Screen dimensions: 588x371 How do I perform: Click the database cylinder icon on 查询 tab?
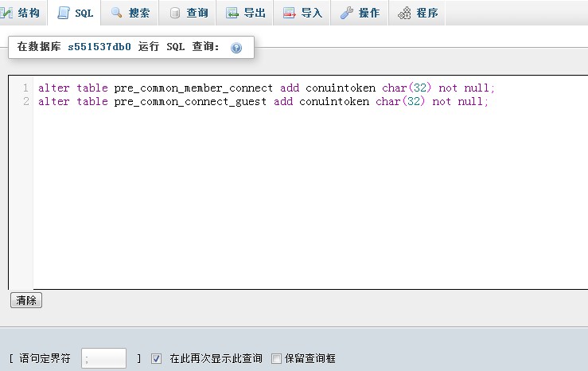[x=175, y=13]
